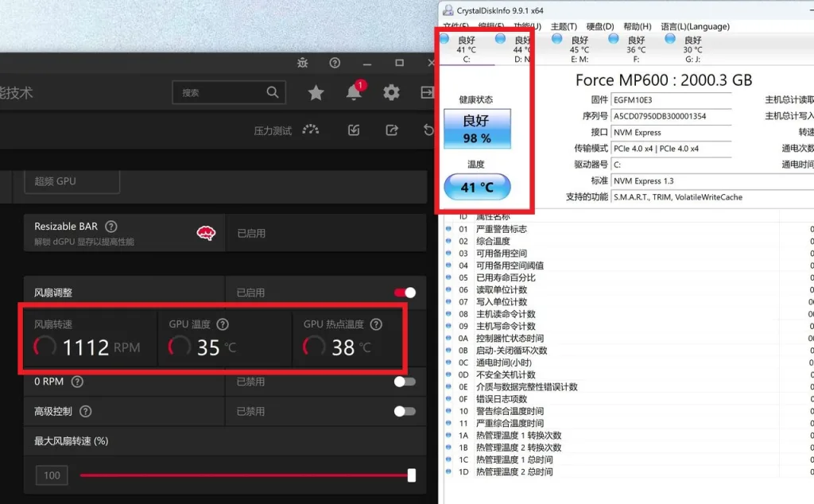Click status dot of attribute 0C row
Screen dimensions: 814x504
(x=448, y=362)
